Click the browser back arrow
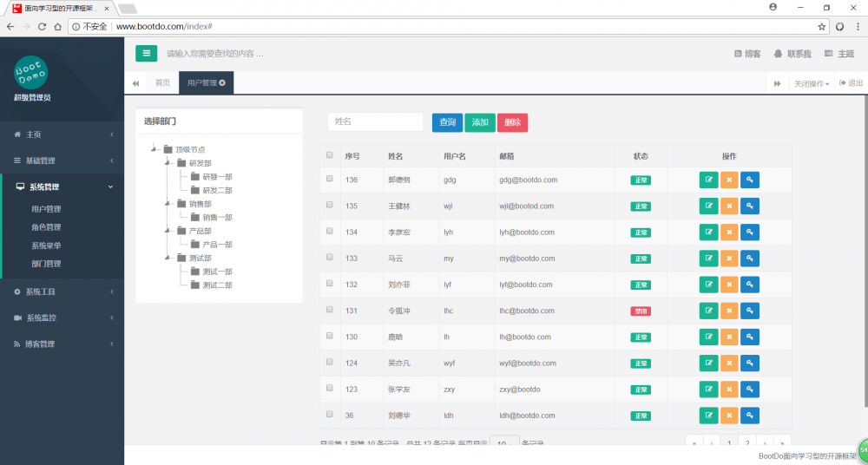The width and height of the screenshot is (868, 465). 10,27
